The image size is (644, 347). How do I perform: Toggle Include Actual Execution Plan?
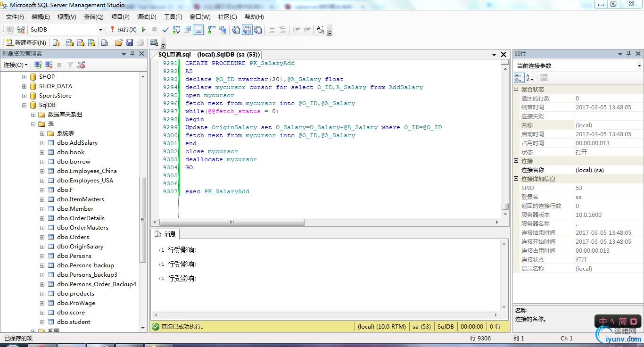click(x=211, y=29)
